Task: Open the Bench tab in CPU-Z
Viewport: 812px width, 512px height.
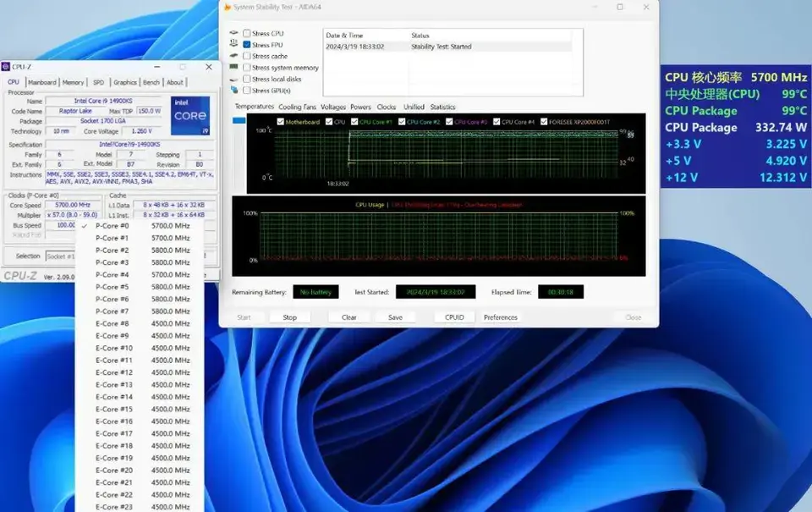Action: pyautogui.click(x=151, y=82)
